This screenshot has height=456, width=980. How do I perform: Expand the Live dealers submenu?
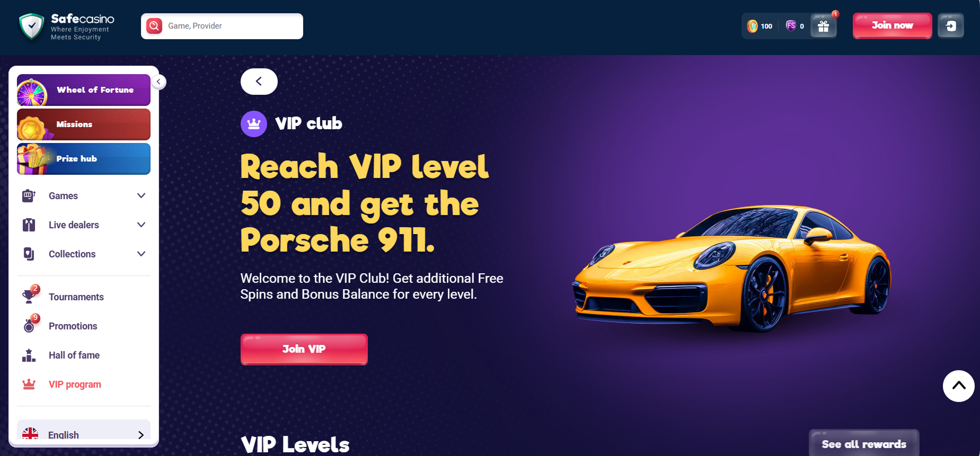tap(84, 225)
